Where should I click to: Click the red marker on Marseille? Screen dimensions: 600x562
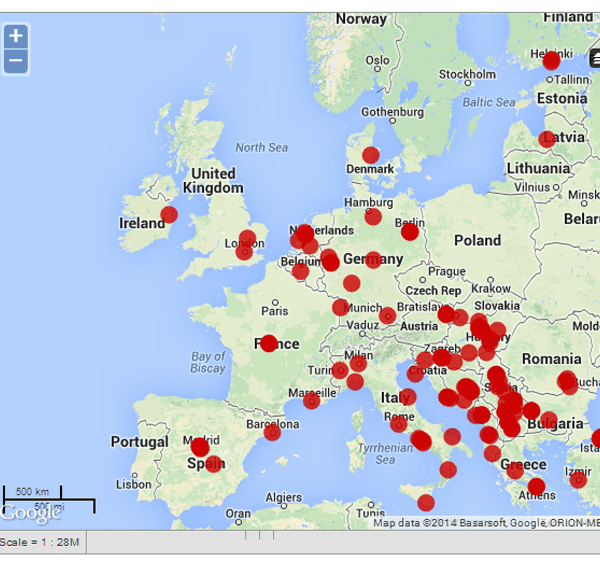[311, 401]
